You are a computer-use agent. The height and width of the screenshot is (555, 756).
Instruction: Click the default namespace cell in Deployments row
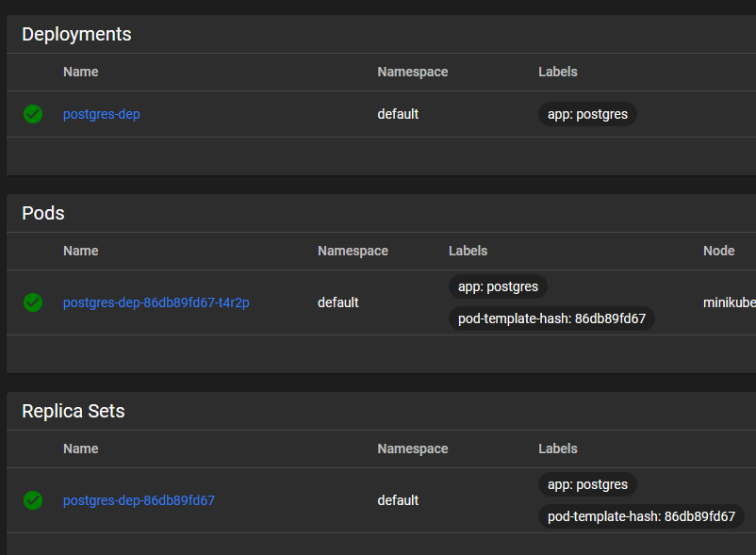398,114
